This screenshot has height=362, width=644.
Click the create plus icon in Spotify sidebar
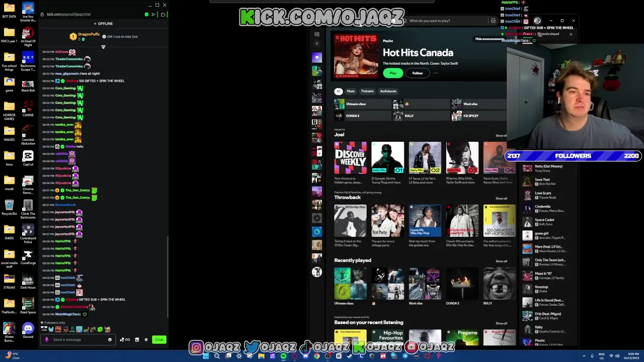click(x=317, y=44)
